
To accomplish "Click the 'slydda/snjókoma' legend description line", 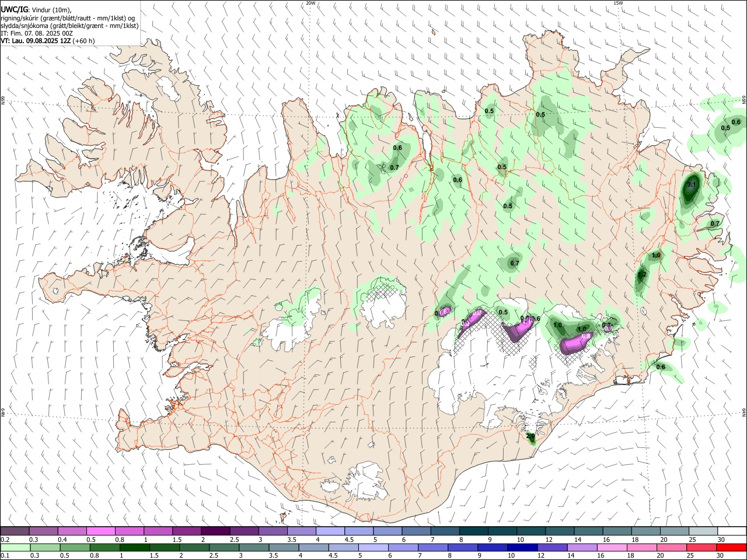I will click(69, 26).
